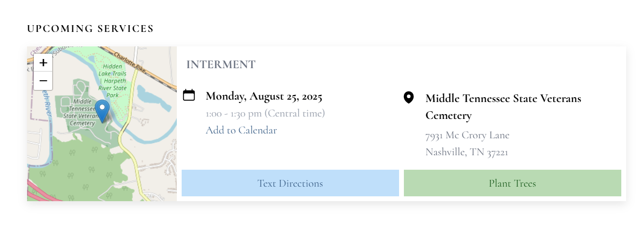Zoom out on the map
The height and width of the screenshot is (235, 644).
[x=43, y=81]
